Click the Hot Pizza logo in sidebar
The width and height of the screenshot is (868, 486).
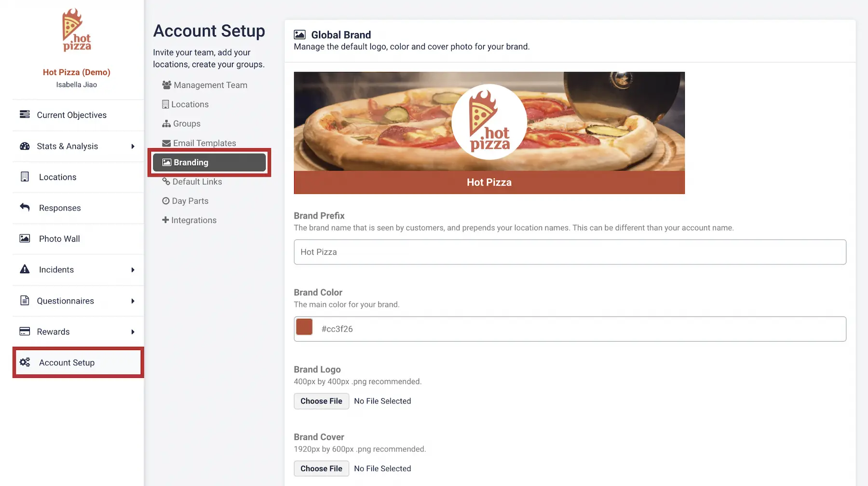pos(77,30)
